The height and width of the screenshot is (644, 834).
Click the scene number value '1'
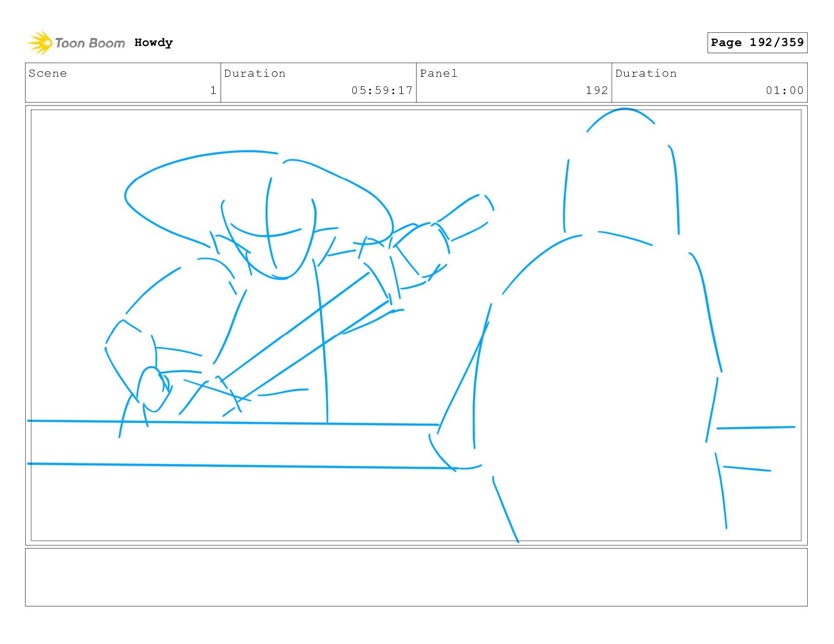(x=213, y=90)
